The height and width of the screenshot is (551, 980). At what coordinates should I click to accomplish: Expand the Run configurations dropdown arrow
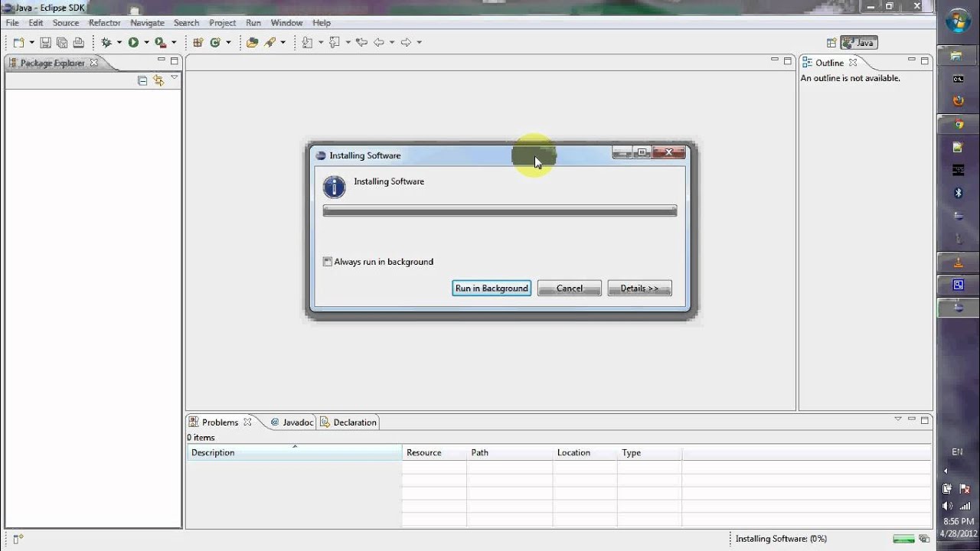(x=145, y=43)
